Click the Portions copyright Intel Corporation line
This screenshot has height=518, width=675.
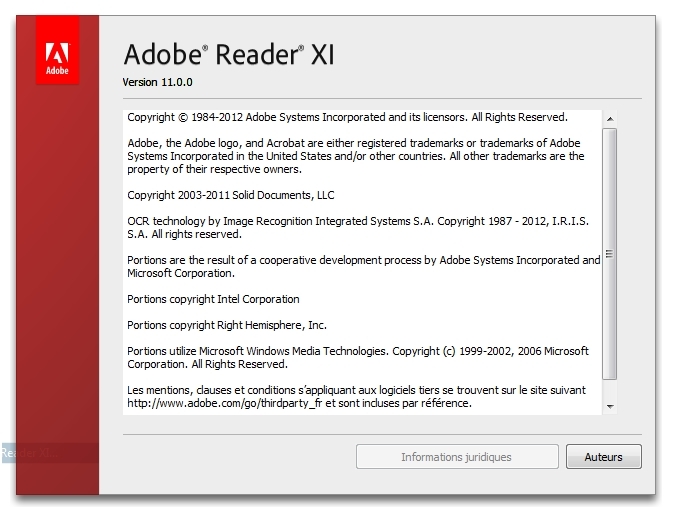(x=213, y=299)
